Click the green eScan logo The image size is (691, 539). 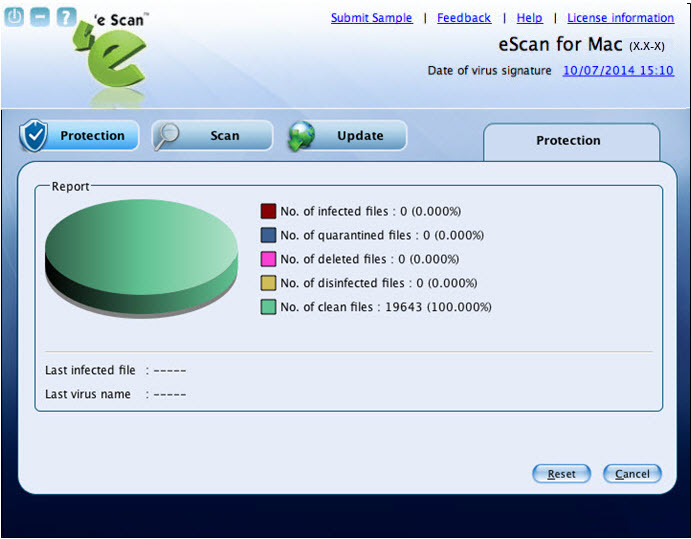pyautogui.click(x=111, y=55)
